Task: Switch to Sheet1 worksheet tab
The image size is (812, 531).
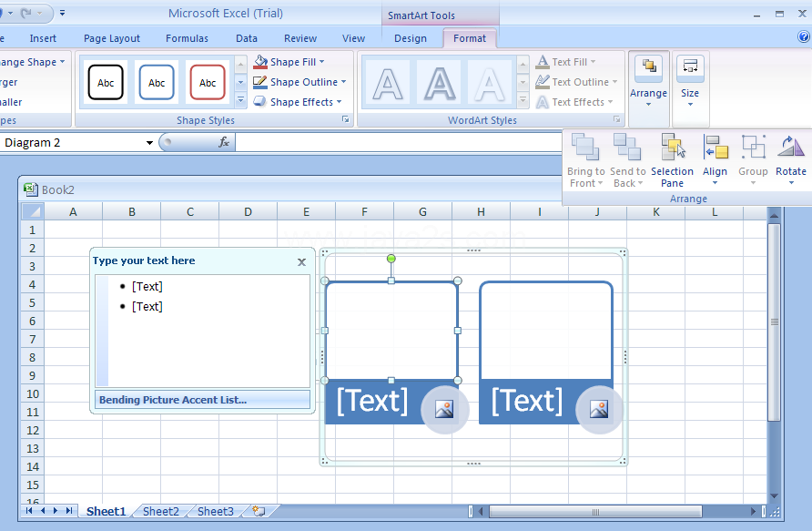Action: tap(106, 511)
